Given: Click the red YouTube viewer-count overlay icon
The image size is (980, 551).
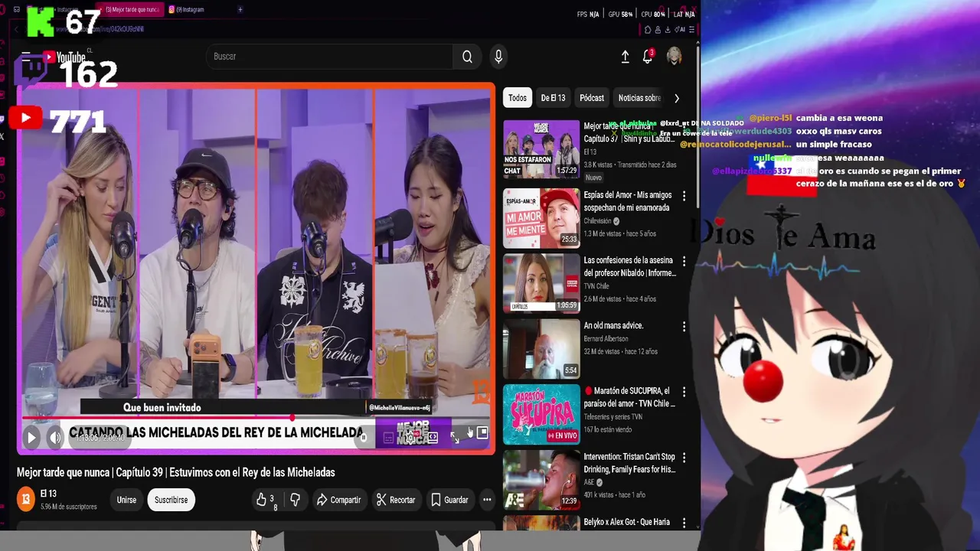Looking at the screenshot, I should (x=25, y=118).
